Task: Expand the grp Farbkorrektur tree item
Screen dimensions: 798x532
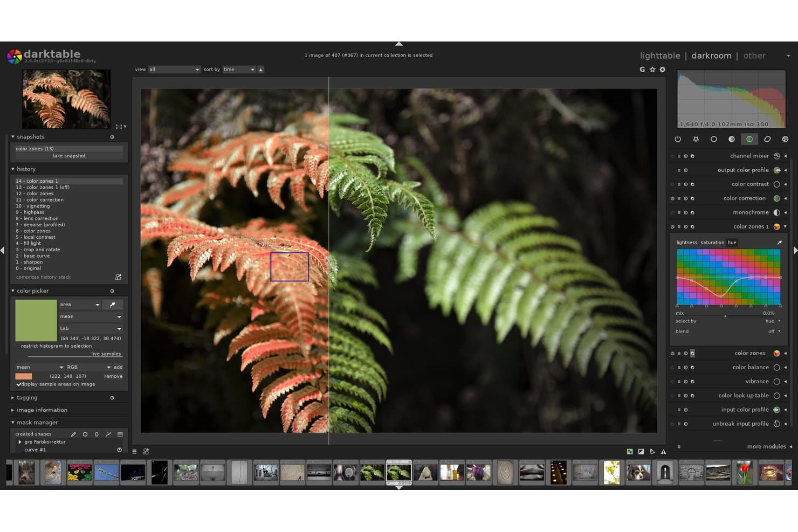Action: pyautogui.click(x=20, y=442)
